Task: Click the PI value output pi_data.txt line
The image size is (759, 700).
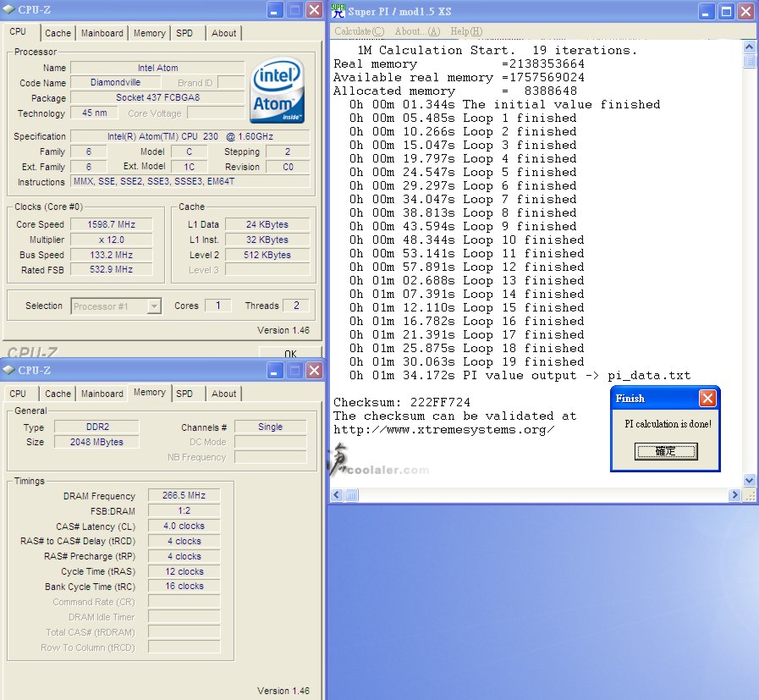Action: pyautogui.click(x=520, y=376)
